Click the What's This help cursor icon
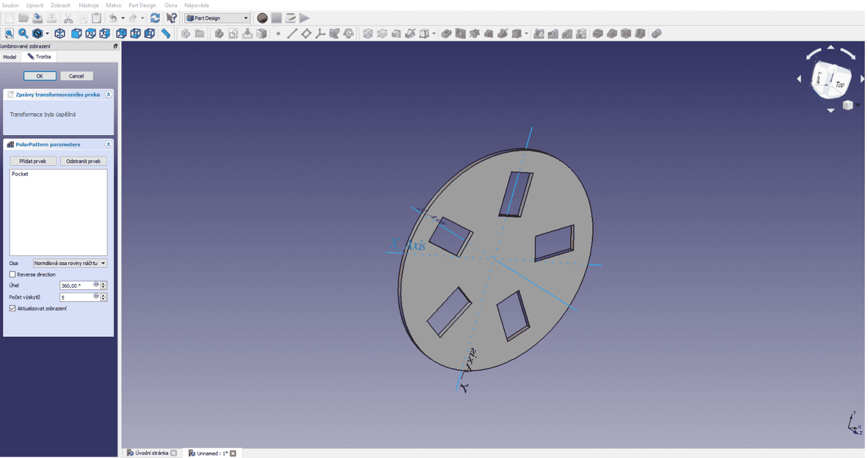868x458 pixels. [x=171, y=18]
